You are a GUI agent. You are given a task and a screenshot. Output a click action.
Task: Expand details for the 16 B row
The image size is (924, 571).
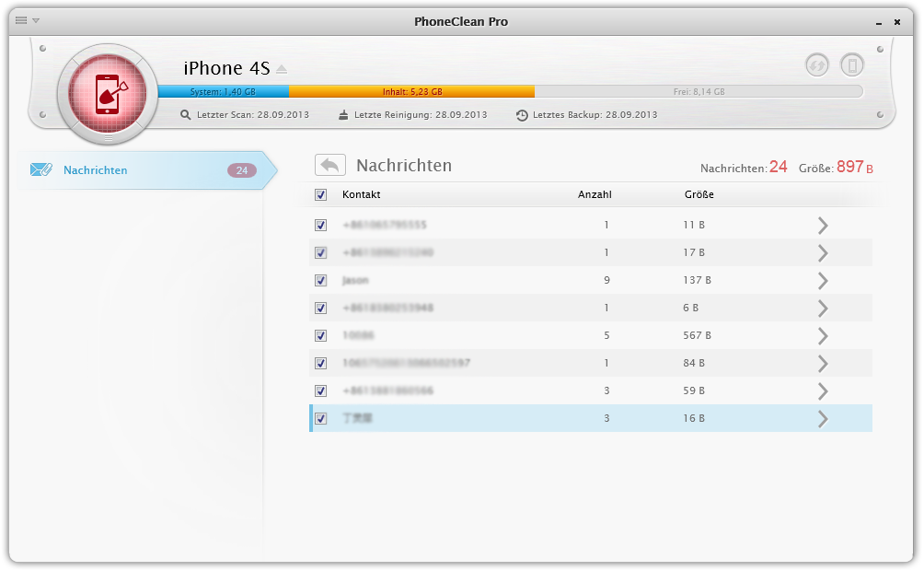click(x=824, y=419)
